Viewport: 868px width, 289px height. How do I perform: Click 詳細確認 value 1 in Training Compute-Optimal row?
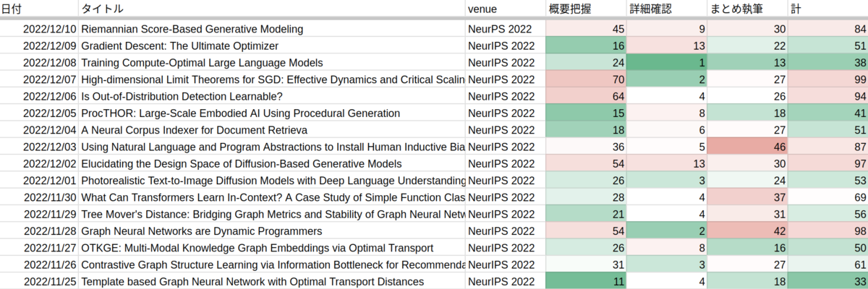666,63
